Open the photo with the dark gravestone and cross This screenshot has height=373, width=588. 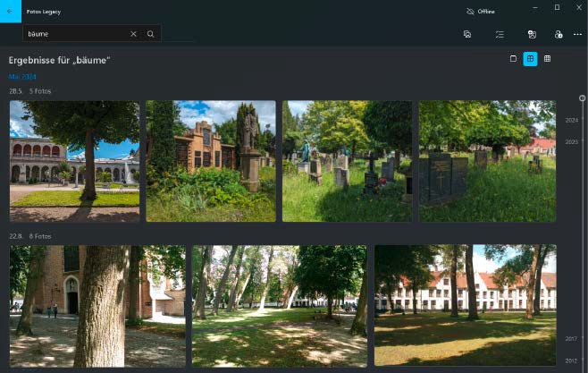tap(488, 161)
